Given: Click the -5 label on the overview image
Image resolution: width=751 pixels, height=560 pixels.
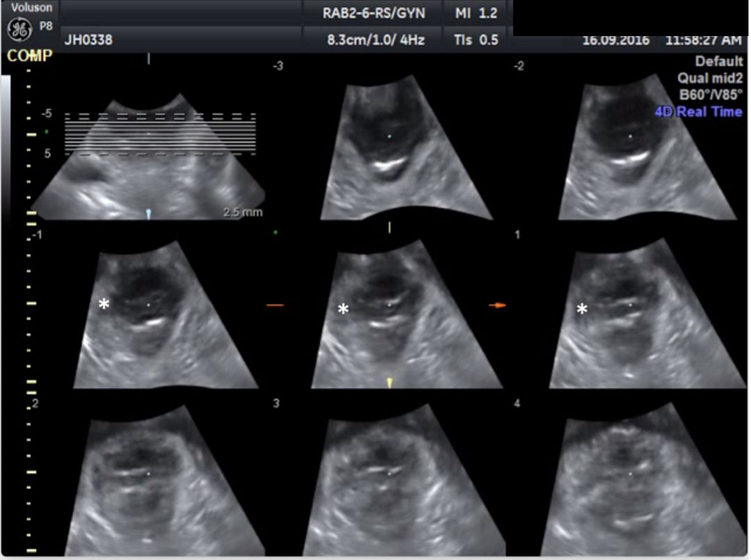Looking at the screenshot, I should pyautogui.click(x=47, y=113).
